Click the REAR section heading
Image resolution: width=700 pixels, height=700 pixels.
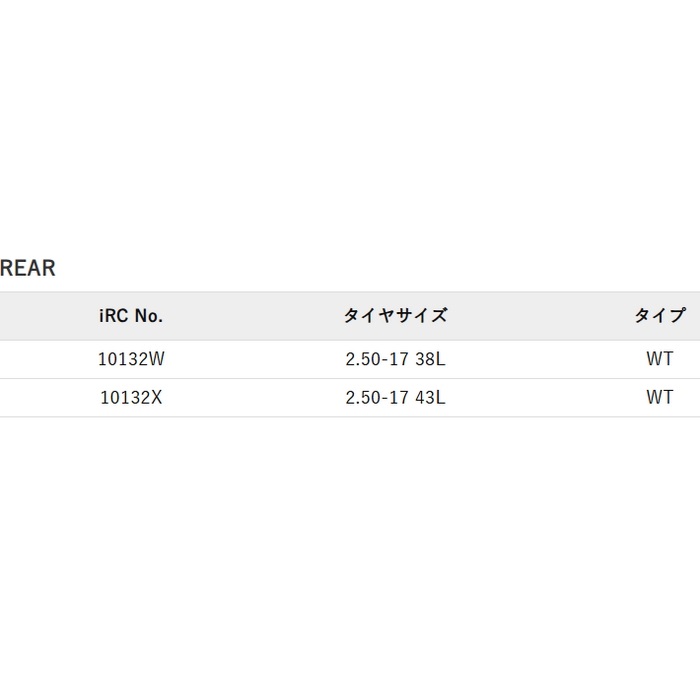(28, 268)
